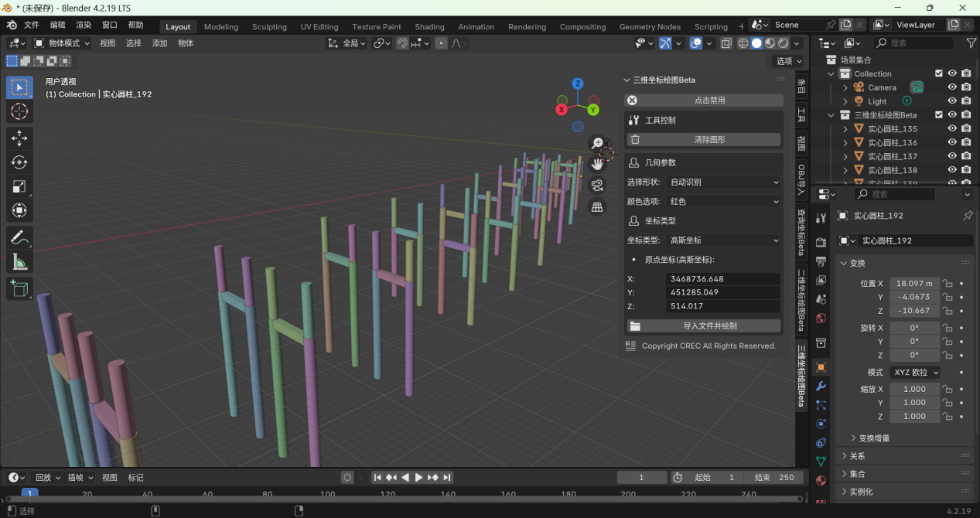The height and width of the screenshot is (518, 980).
Task: Activate the Measure tool
Action: [19, 263]
